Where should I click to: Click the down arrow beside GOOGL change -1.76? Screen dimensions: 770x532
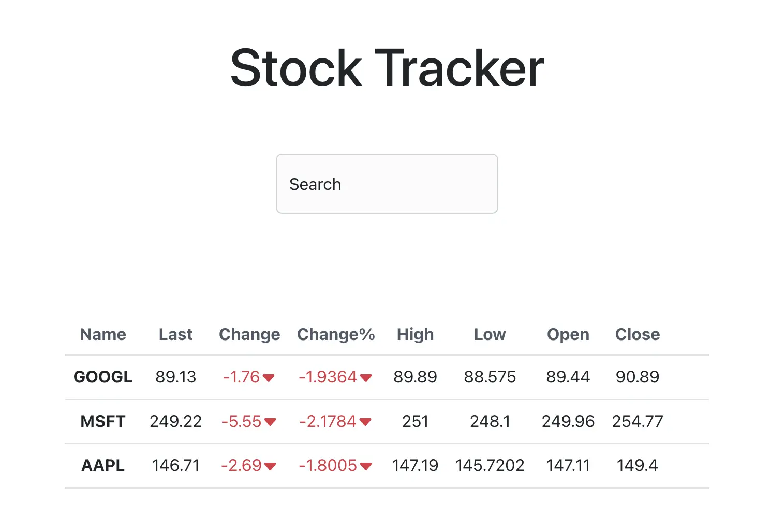[x=269, y=378]
